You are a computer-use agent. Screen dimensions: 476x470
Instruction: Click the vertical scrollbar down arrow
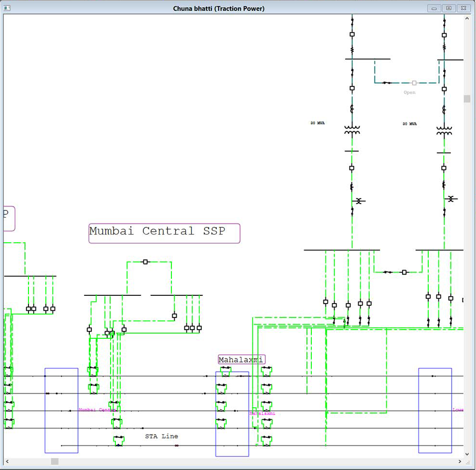tap(467, 454)
